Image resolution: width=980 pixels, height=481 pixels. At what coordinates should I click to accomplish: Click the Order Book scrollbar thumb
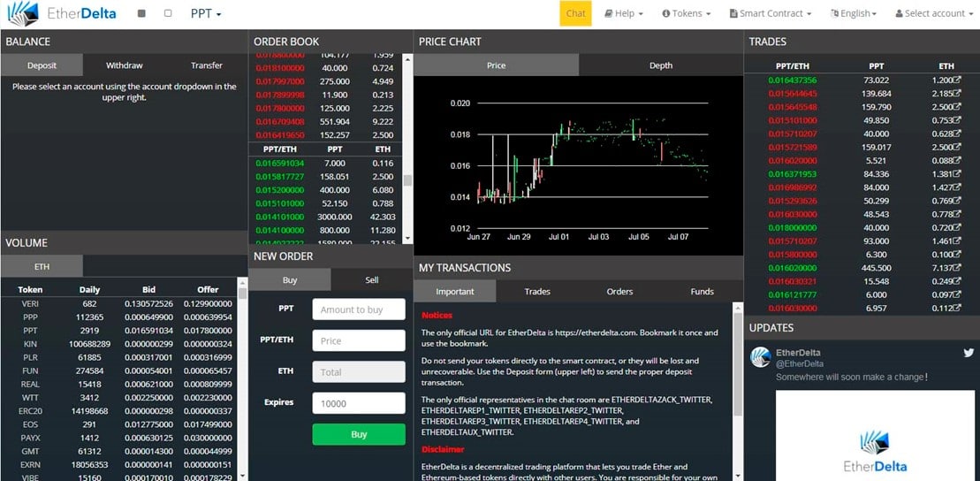[x=407, y=180]
